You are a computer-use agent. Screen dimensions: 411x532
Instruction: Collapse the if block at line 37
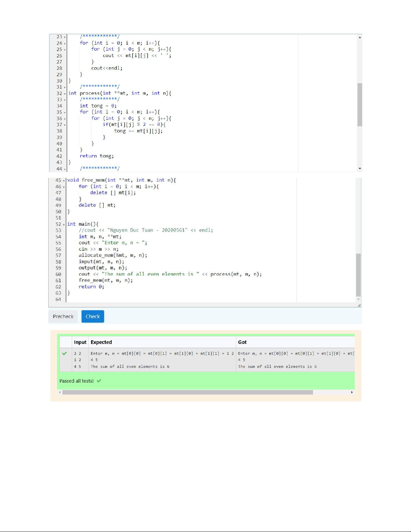65,125
